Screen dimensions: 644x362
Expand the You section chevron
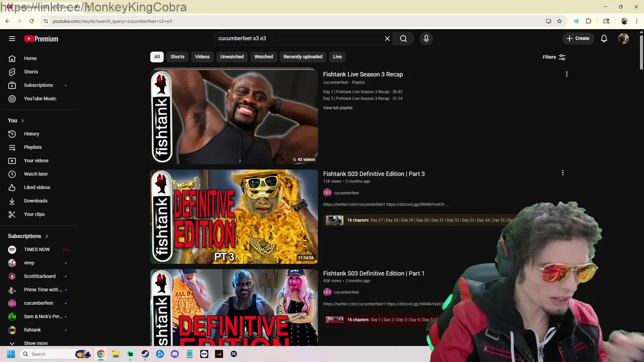(x=22, y=121)
